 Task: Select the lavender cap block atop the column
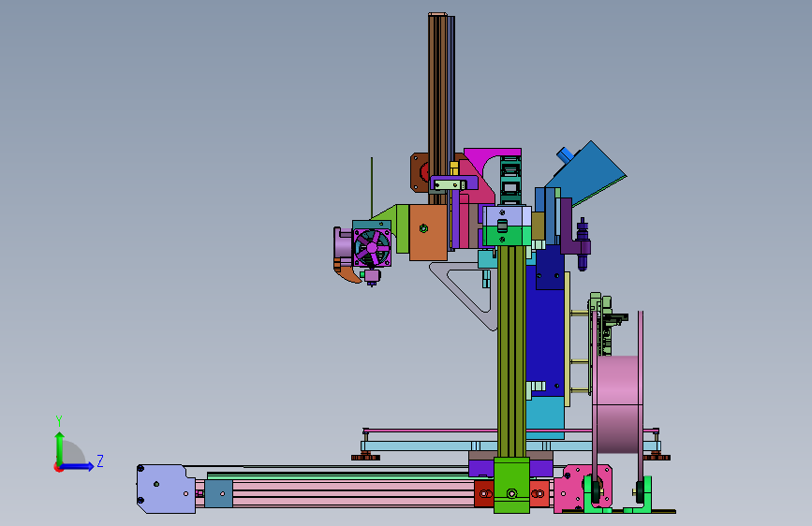click(507, 215)
